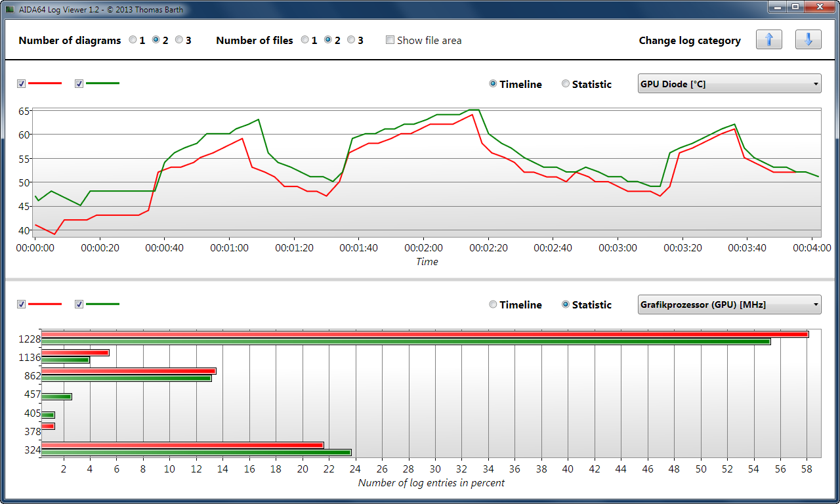This screenshot has height=504, width=840.
Task: Open the GPU Diode [°C] dropdown
Action: 730,83
